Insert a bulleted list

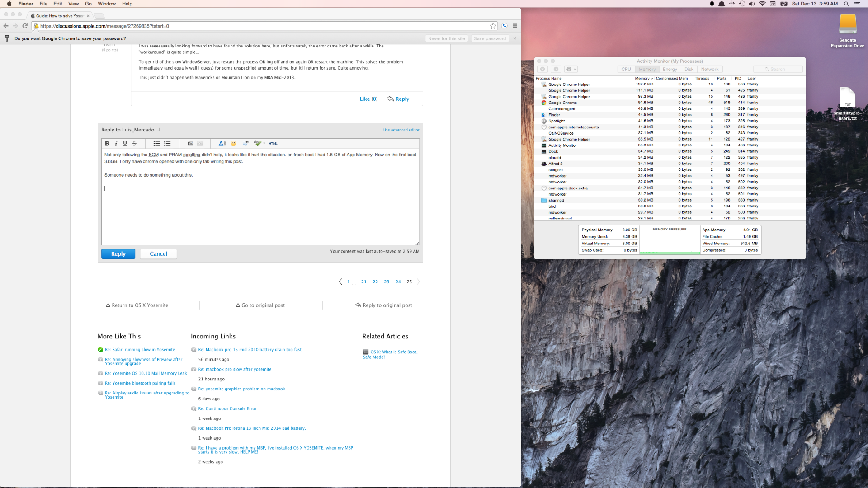pos(156,144)
